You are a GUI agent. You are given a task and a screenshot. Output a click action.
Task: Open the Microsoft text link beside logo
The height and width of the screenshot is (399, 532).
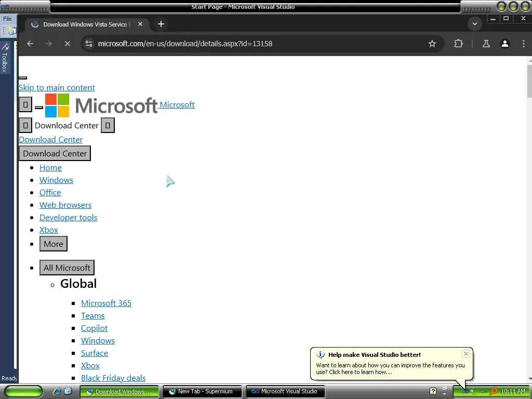(177, 104)
